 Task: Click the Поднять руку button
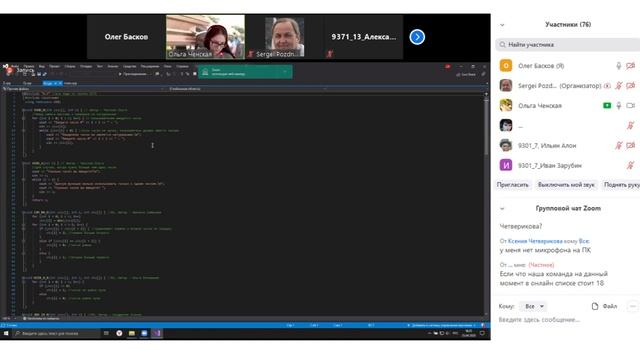(621, 185)
